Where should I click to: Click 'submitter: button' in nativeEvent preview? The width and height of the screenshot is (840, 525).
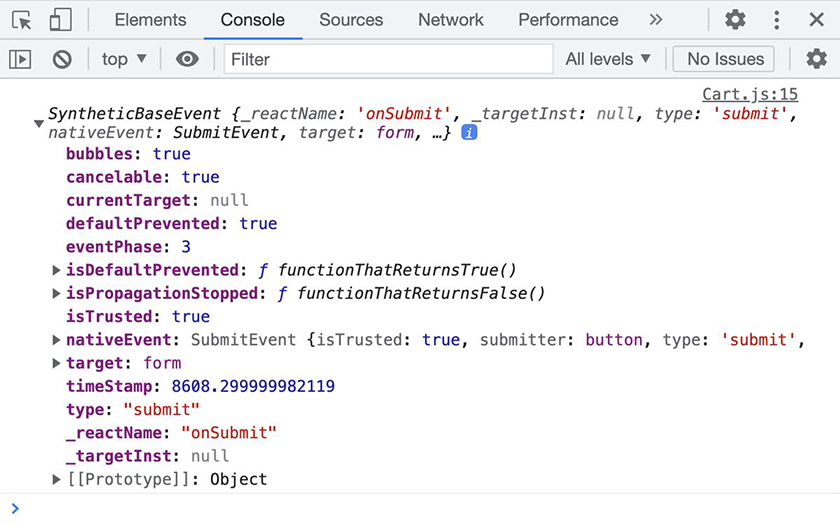(561, 340)
